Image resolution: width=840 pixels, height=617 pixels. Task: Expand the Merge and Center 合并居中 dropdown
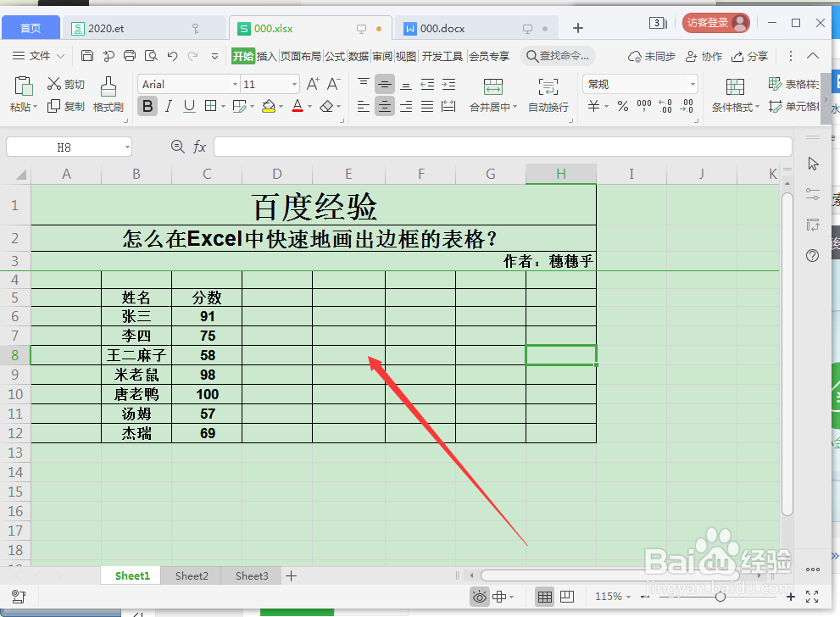pyautogui.click(x=515, y=107)
